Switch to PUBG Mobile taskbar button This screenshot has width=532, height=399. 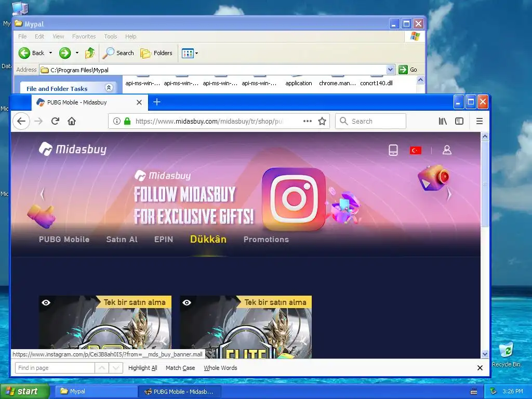coord(180,391)
